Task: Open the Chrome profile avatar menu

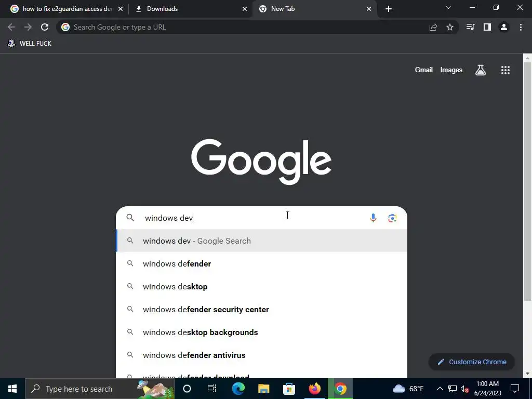Action: [x=504, y=27]
